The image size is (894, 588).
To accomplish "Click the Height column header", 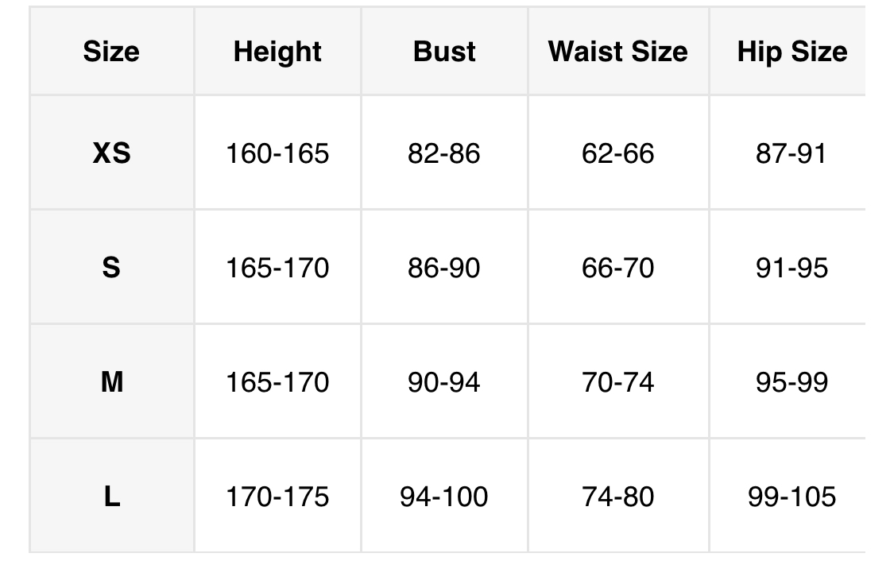I will [277, 52].
